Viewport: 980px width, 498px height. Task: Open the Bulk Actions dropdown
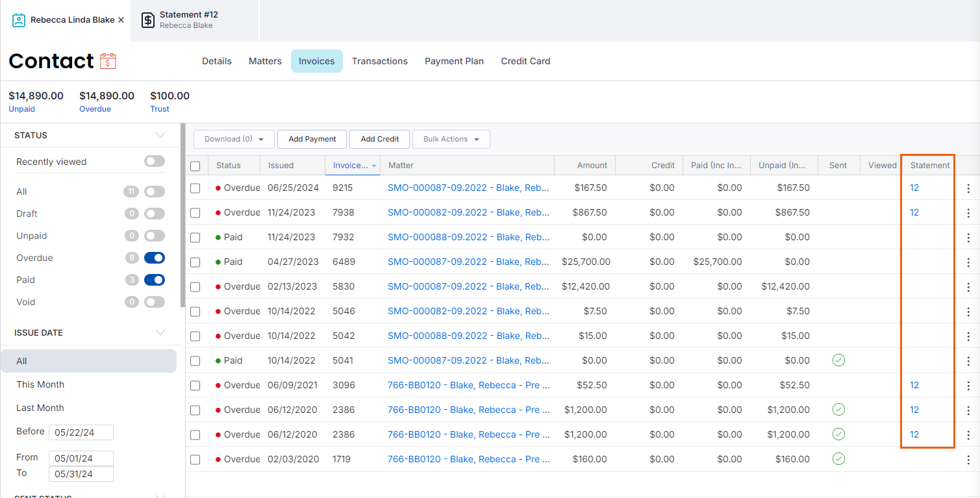click(451, 139)
